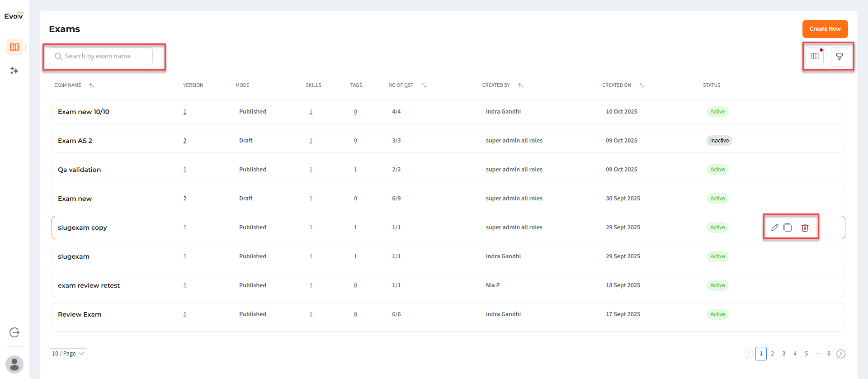Go to page 8

click(829, 354)
